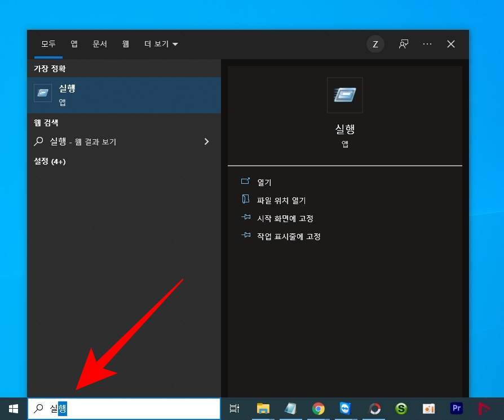Image resolution: width=504 pixels, height=420 pixels.
Task: Toggle Task View on the taskbar
Action: [235, 408]
